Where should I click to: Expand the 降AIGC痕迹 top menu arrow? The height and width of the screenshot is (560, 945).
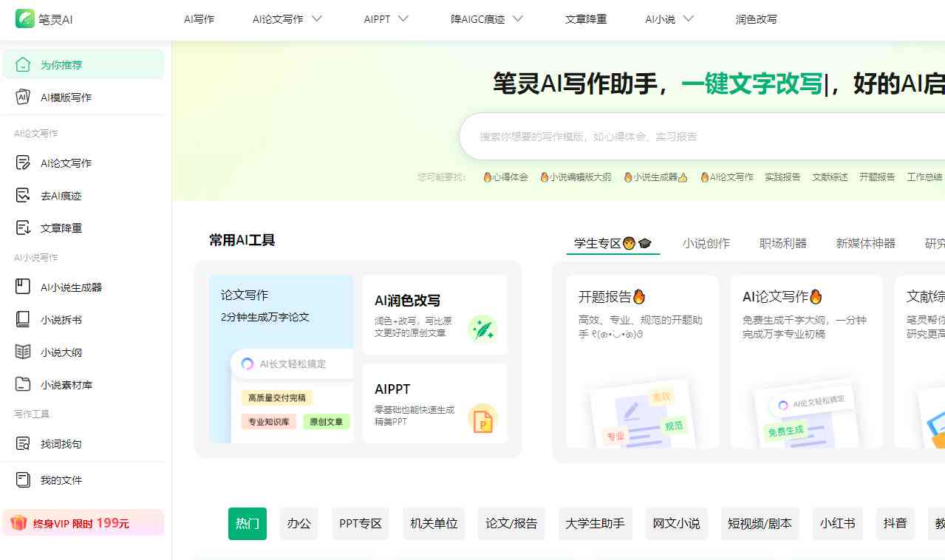pos(517,19)
